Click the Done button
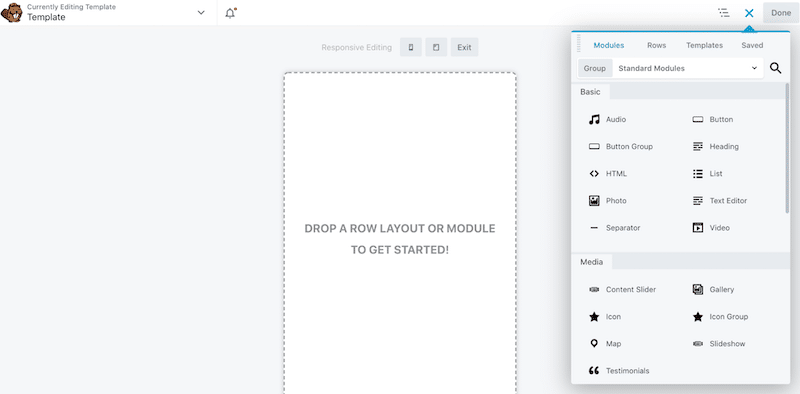The width and height of the screenshot is (800, 394). 781,13
